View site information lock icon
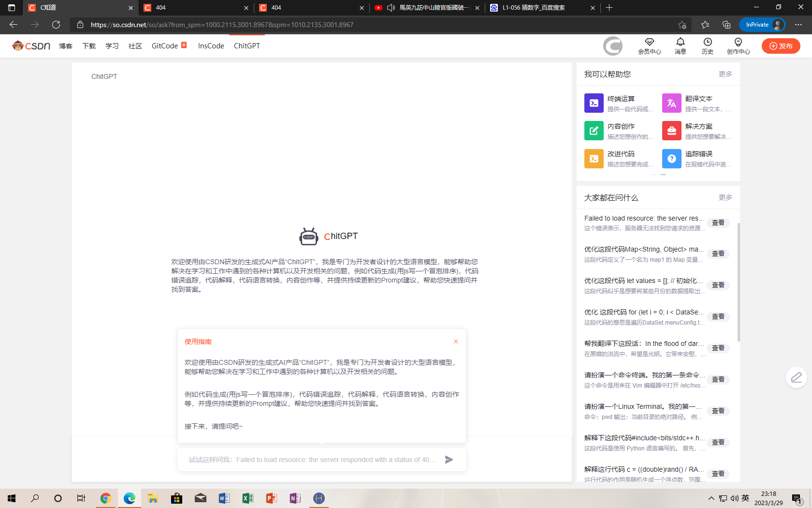Screen dimensions: 812x508 click(80, 25)
